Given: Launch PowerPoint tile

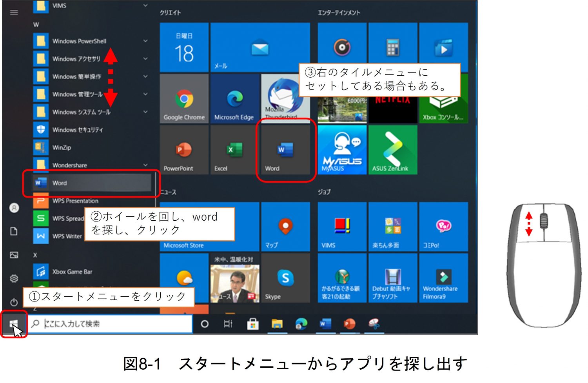Looking at the screenshot, I should 184,150.
